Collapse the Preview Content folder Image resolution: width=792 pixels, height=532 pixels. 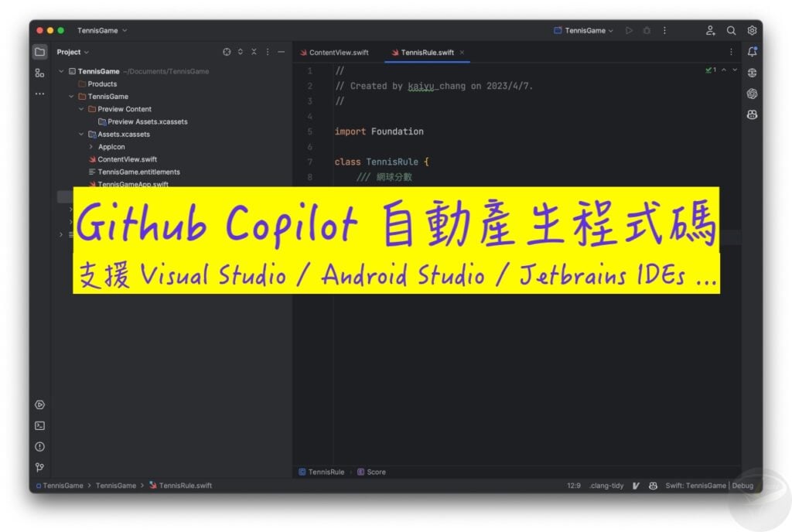click(80, 108)
